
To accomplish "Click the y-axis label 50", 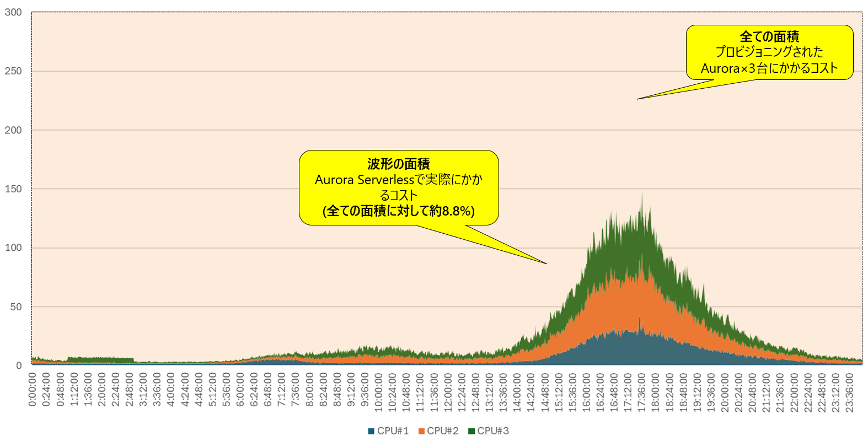I will (16, 306).
